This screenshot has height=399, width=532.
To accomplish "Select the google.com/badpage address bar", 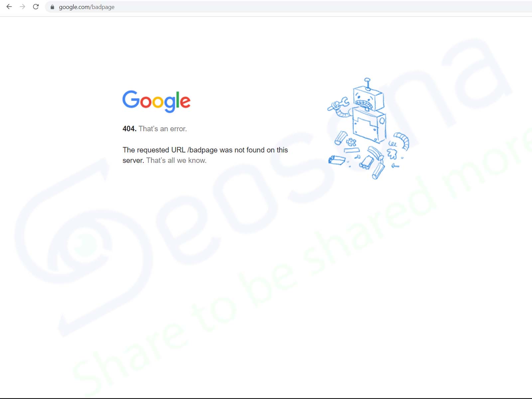I will click(x=288, y=7).
